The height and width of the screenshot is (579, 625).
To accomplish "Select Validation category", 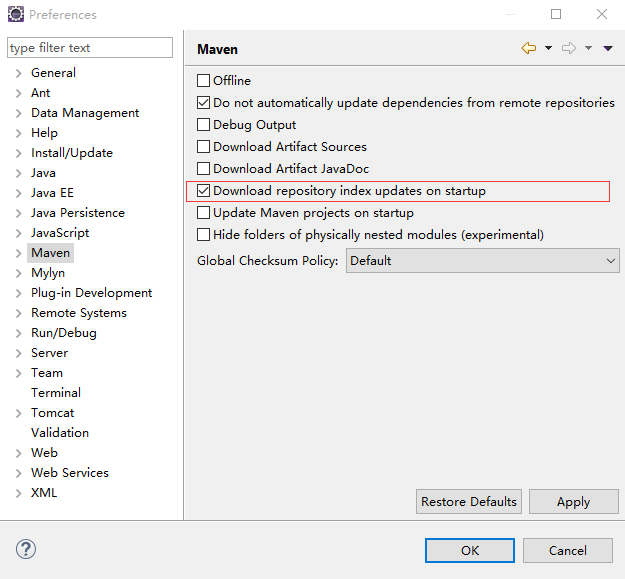I will pos(60,433).
